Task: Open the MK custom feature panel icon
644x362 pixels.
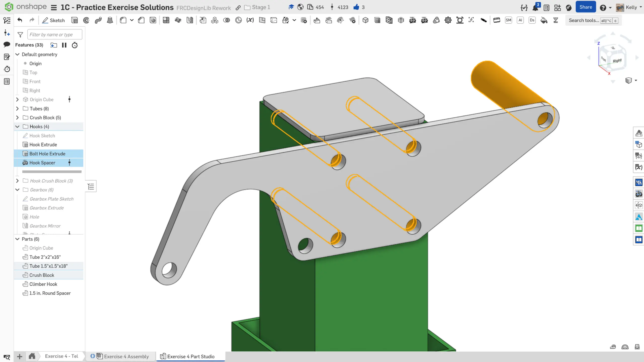Action: 638,182
